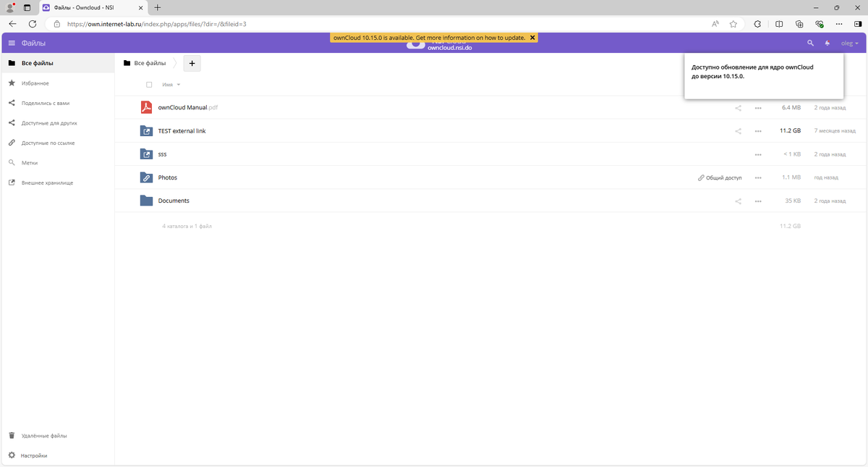Screen dimensions: 868x467
Task: Go back with the browser back arrow
Action: (12, 24)
